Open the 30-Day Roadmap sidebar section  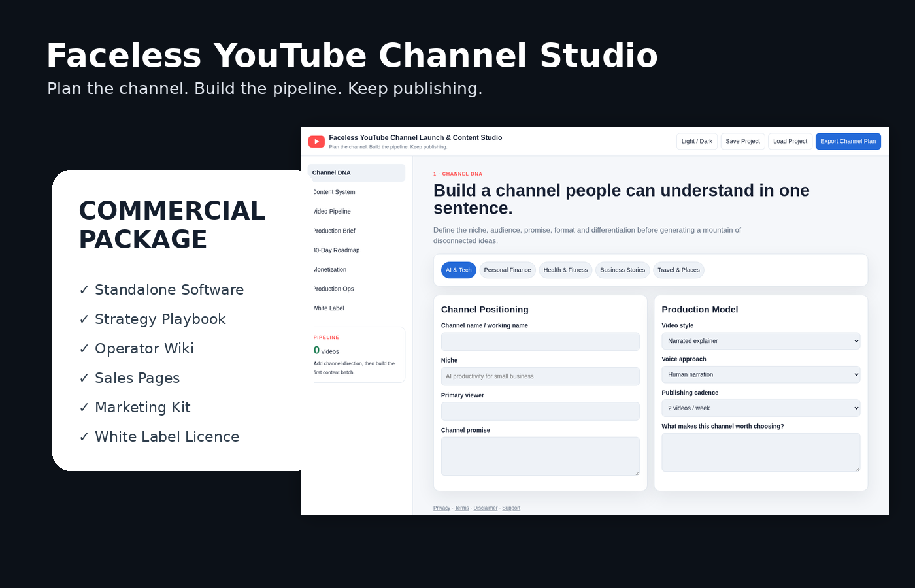[x=356, y=250]
